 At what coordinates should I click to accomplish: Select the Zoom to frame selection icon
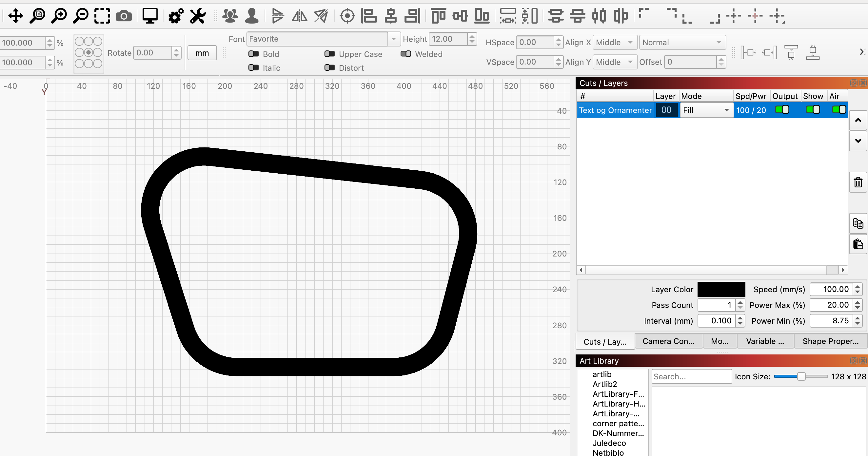pos(102,16)
